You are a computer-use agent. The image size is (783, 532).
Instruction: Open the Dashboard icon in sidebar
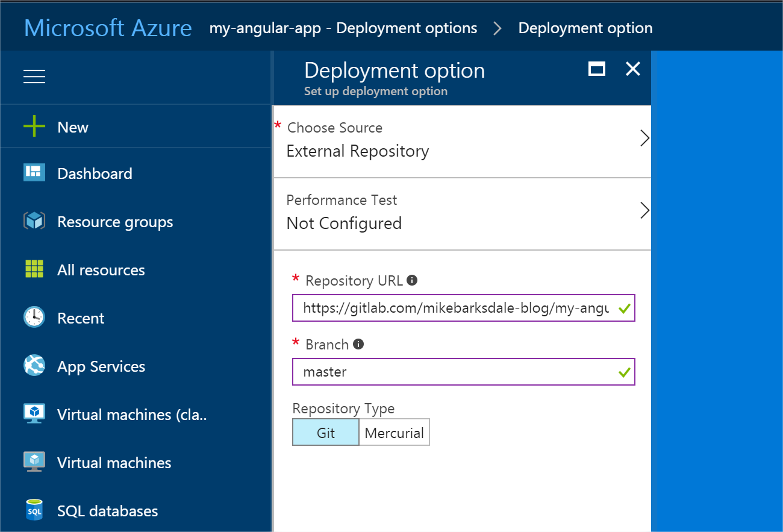34,173
